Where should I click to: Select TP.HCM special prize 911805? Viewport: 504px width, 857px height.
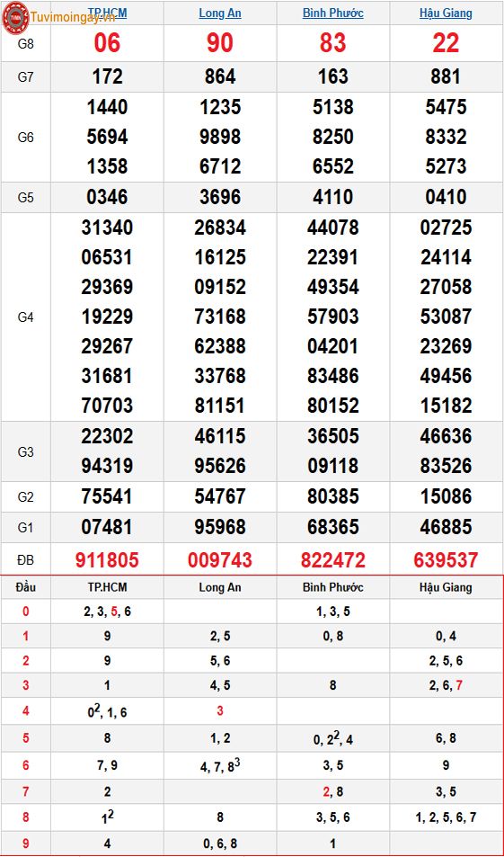pos(107,559)
